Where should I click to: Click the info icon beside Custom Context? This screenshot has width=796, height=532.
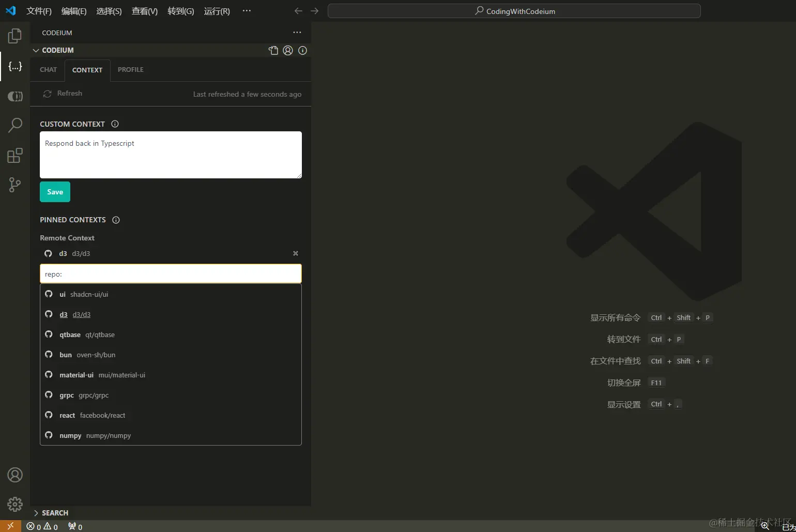pyautogui.click(x=115, y=124)
